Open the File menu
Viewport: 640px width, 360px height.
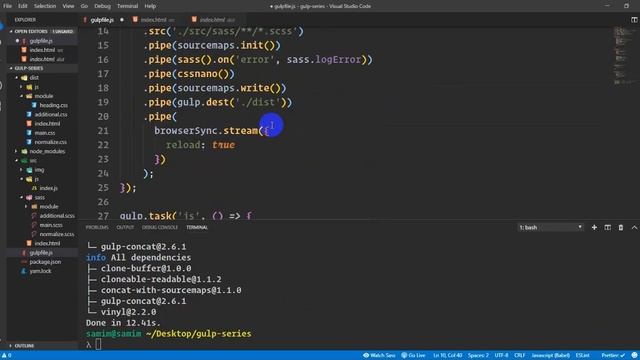point(7,6)
